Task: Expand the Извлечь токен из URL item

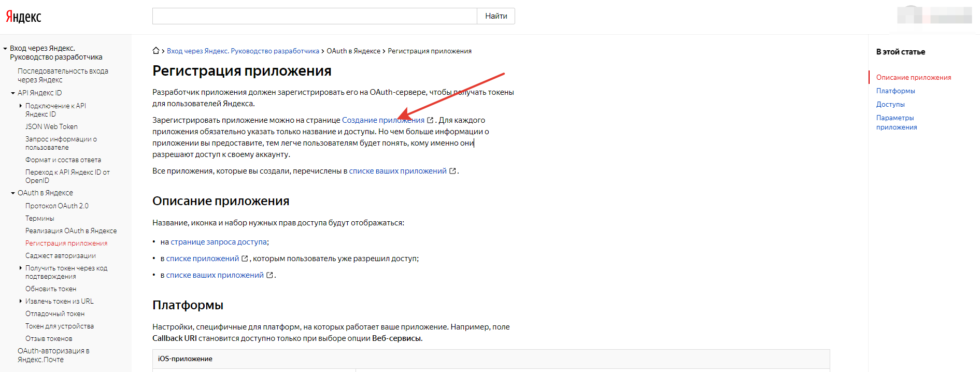Action: (x=21, y=301)
